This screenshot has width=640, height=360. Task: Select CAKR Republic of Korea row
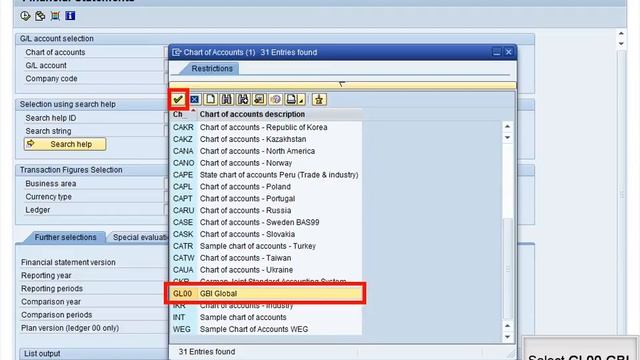[x=266, y=127]
